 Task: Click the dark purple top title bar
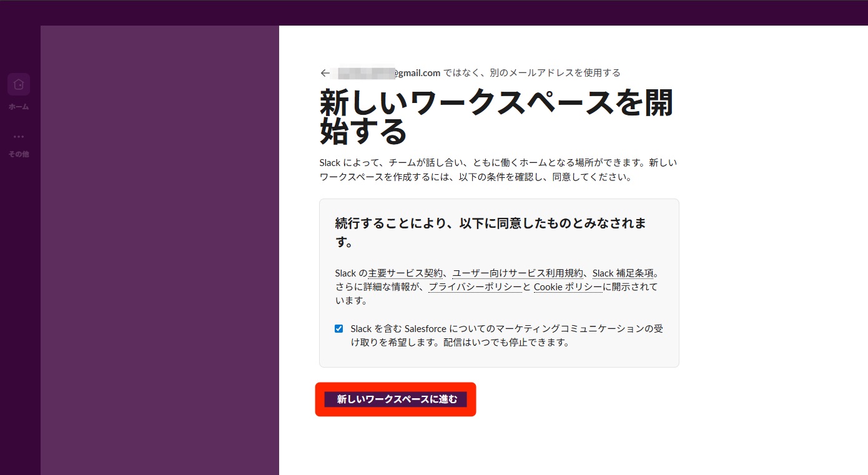coord(434,12)
